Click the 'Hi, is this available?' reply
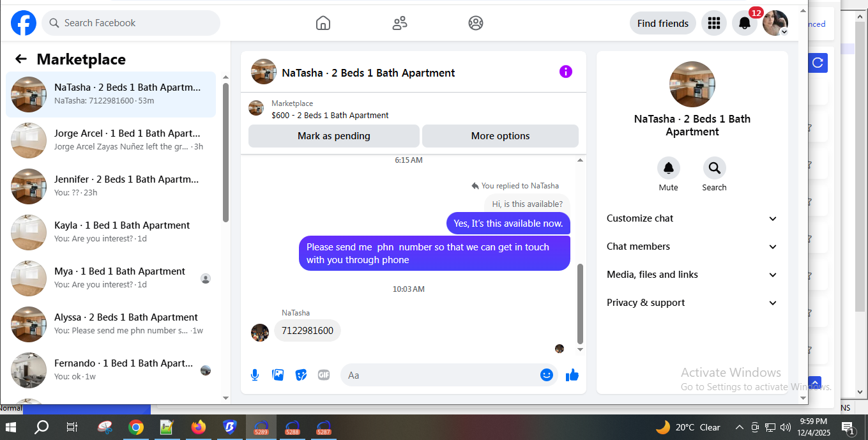 click(x=527, y=204)
